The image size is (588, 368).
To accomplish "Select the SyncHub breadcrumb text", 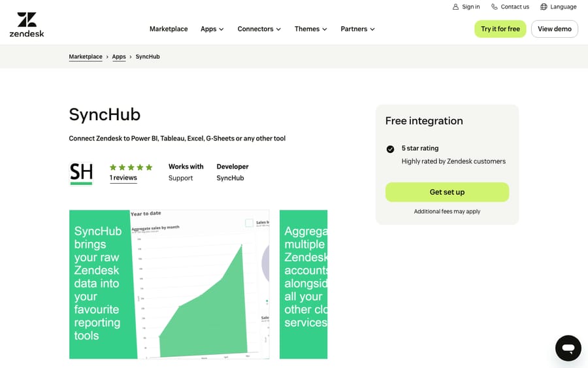I will tap(148, 57).
